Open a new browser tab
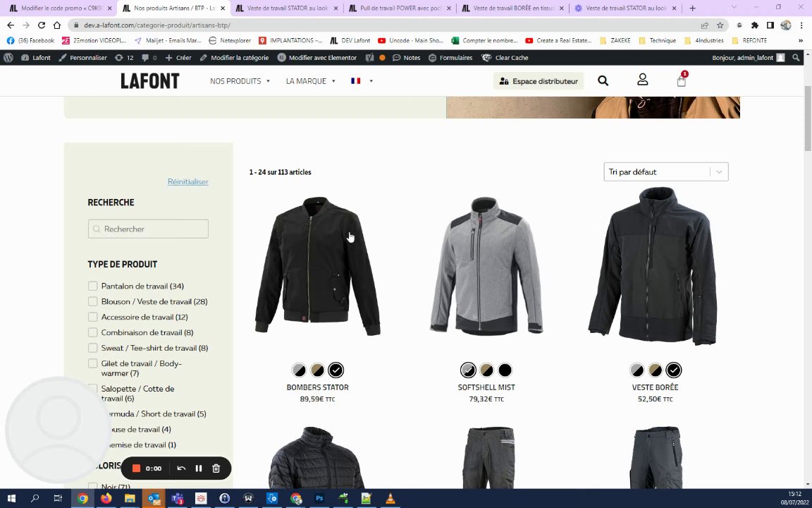Screen dimensions: 812x508 [x=692, y=8]
